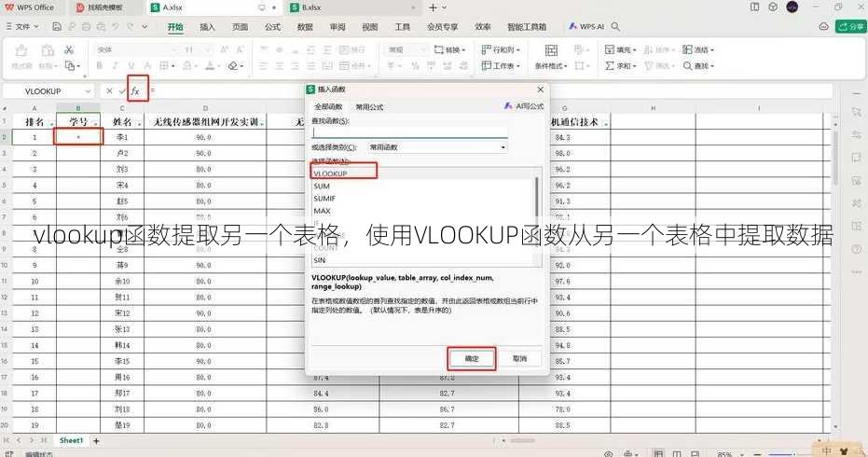Switch to the 视图 ribbon tab
The image size is (868, 457).
click(x=370, y=27)
